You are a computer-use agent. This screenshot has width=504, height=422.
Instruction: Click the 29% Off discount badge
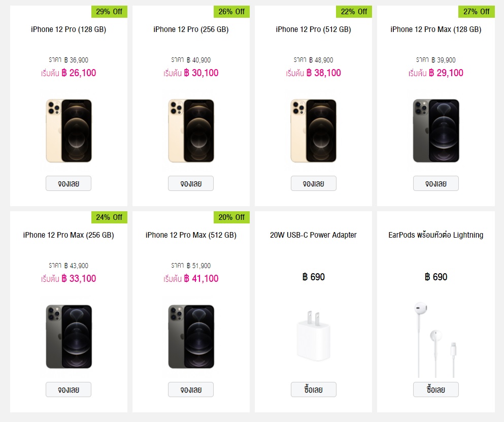click(109, 12)
